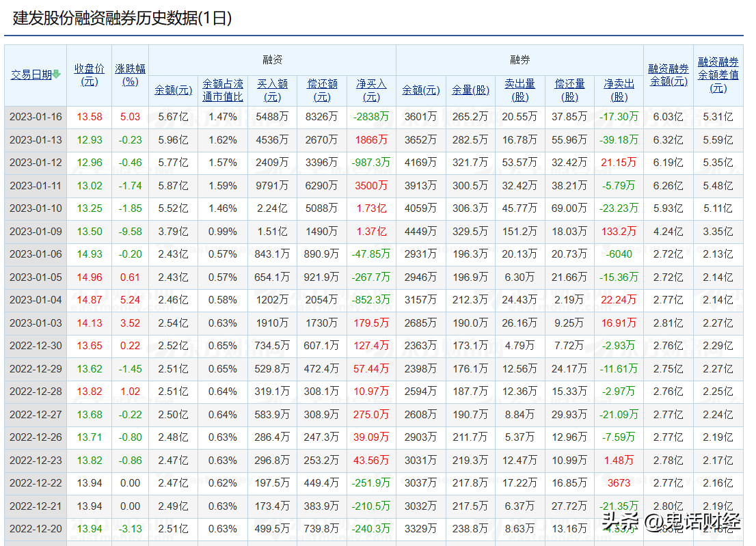Click the 5.03 percent change value
The width and height of the screenshot is (756, 546).
pos(130,117)
